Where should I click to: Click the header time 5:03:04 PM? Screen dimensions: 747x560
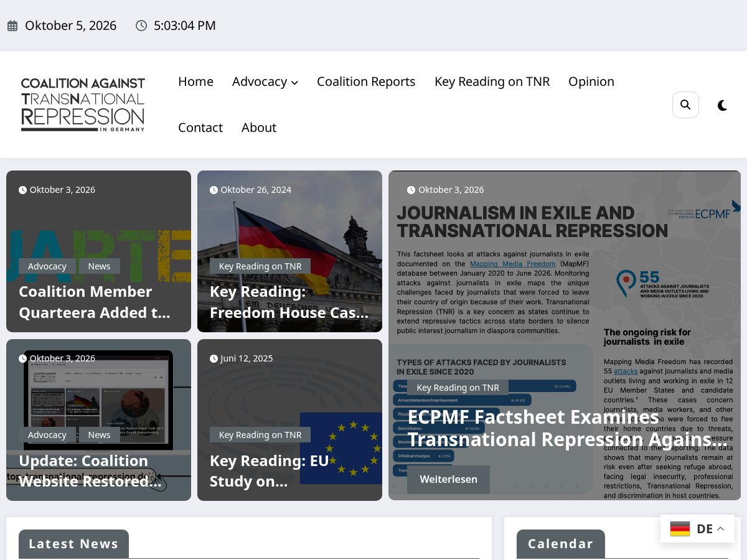[x=185, y=26]
